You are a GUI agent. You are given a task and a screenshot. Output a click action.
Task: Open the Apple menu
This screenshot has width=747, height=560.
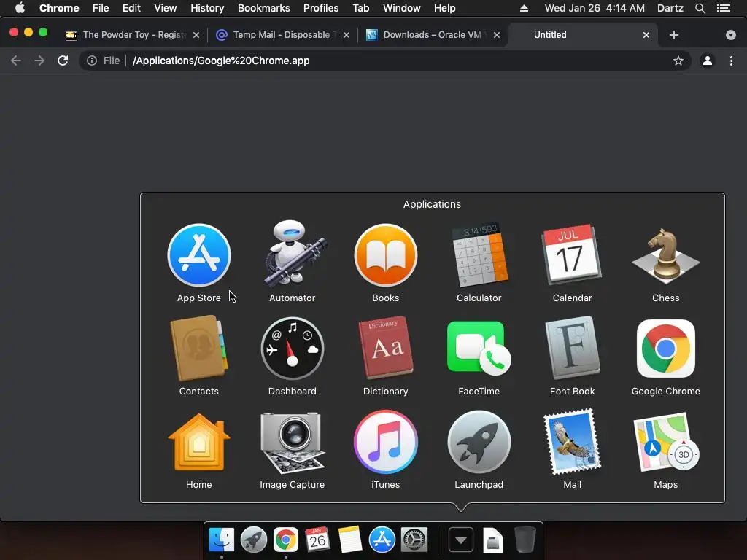[x=20, y=8]
